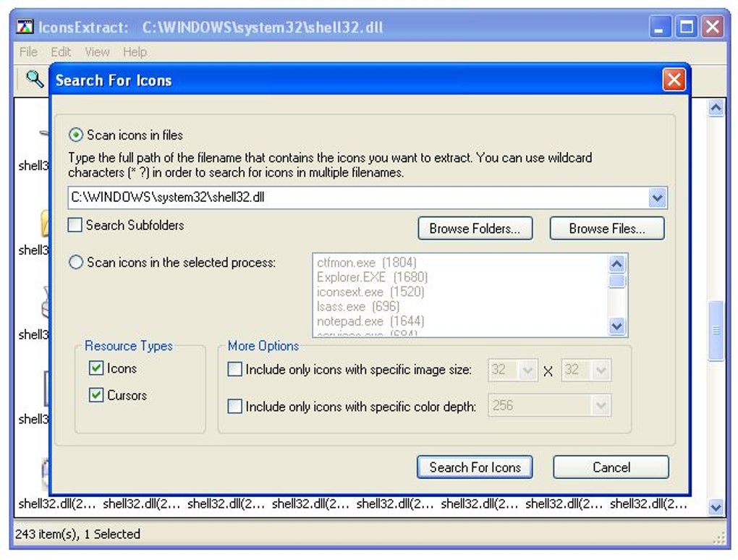Select ctfmon.exe (1804) in process list

(367, 262)
